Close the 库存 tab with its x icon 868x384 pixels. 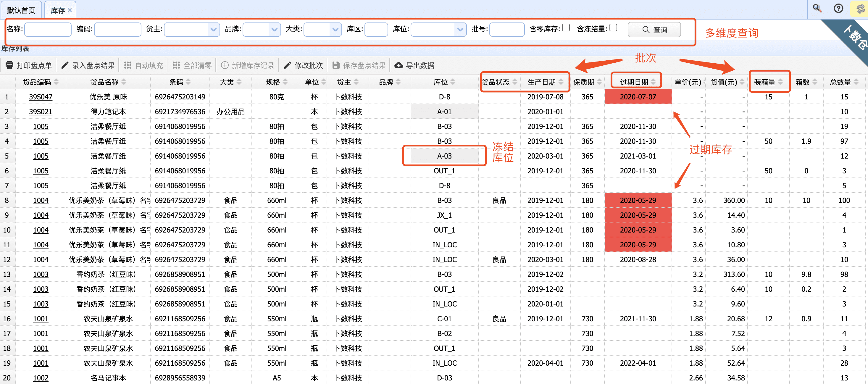click(70, 10)
